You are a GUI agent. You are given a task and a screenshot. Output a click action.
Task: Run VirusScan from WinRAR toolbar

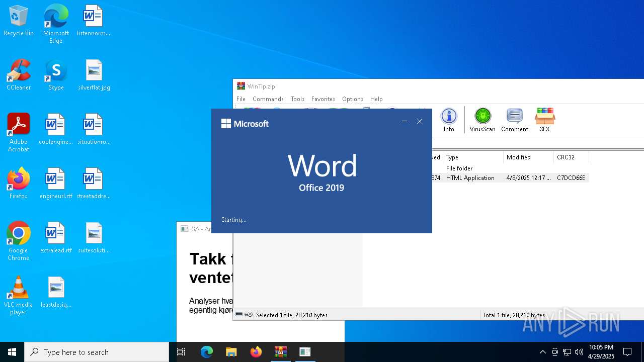click(482, 120)
